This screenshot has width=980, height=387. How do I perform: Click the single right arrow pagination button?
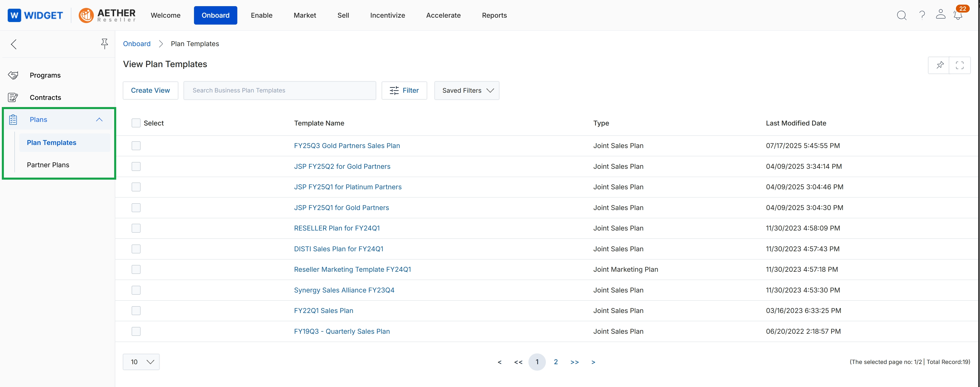pos(593,362)
